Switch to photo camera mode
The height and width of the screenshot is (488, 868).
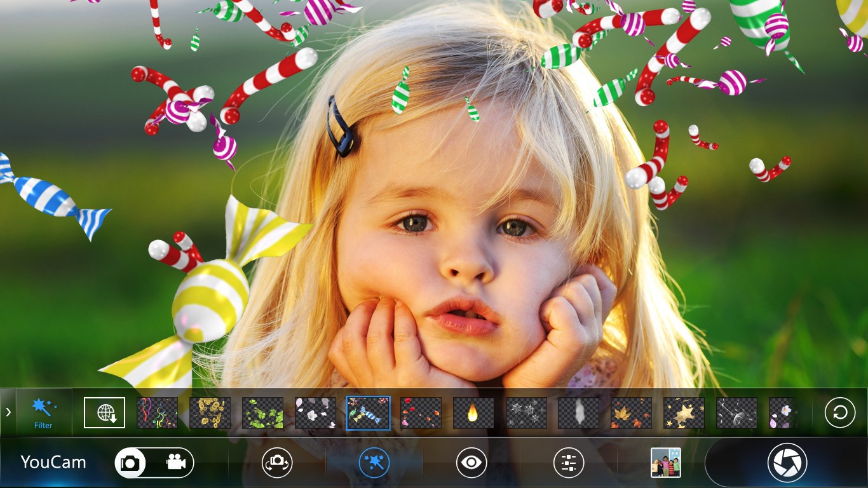tap(132, 463)
